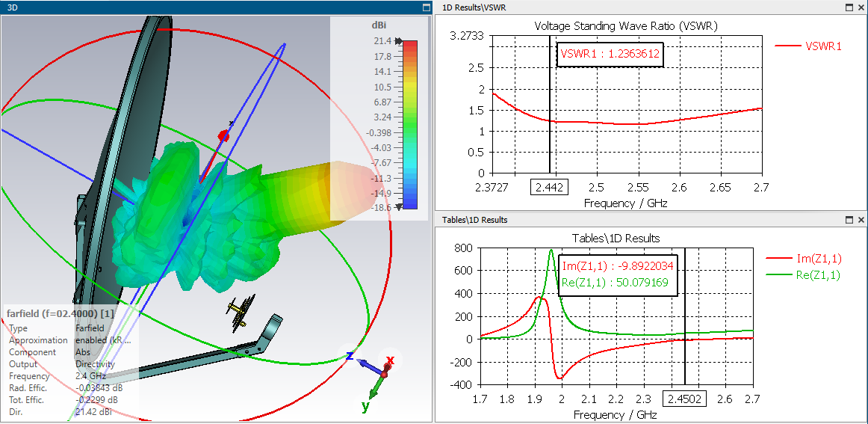The width and height of the screenshot is (868, 424).
Task: Select the VSWR plot vertical marker line
Action: (x=549, y=105)
